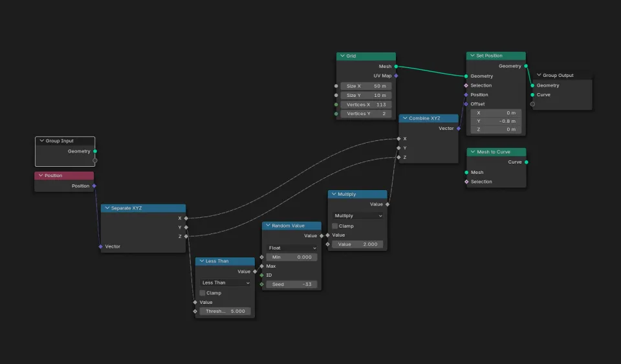
Task: Click the empty Group Output socket
Action: (x=532, y=104)
